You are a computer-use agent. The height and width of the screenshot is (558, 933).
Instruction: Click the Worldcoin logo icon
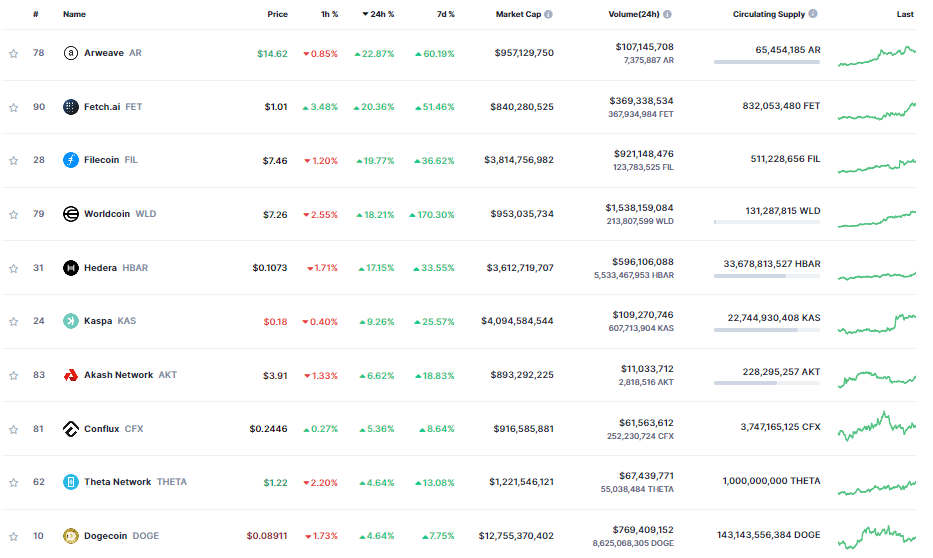pyautogui.click(x=71, y=214)
